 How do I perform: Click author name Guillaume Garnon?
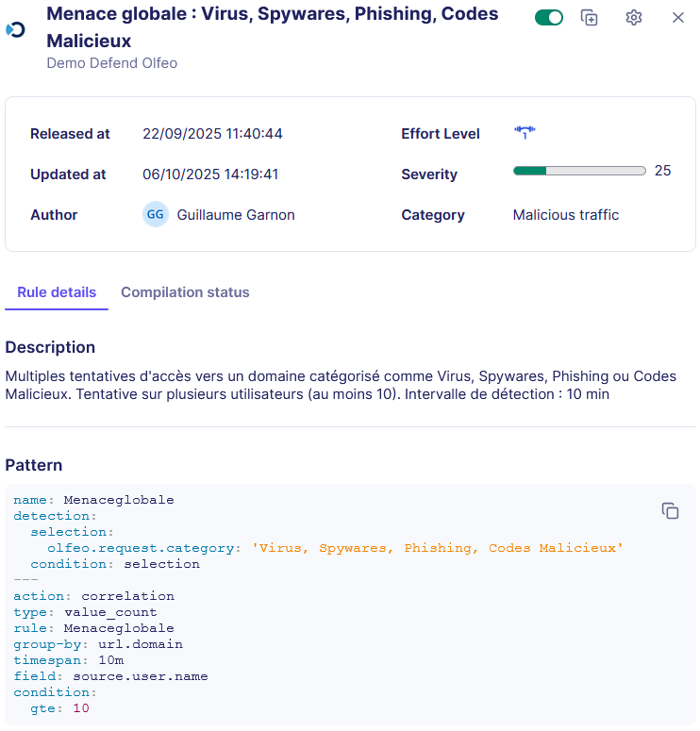point(236,215)
